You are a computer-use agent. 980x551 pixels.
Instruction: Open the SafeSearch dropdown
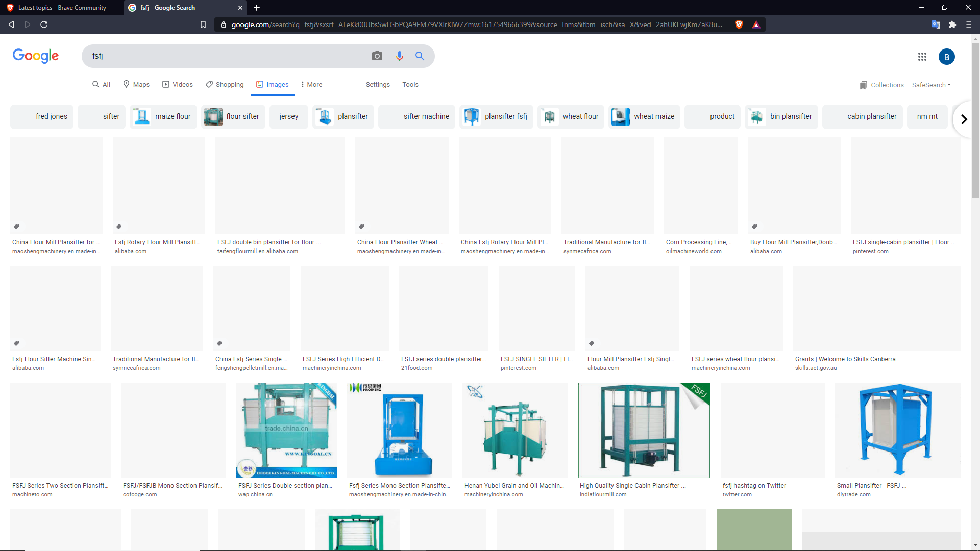(931, 85)
